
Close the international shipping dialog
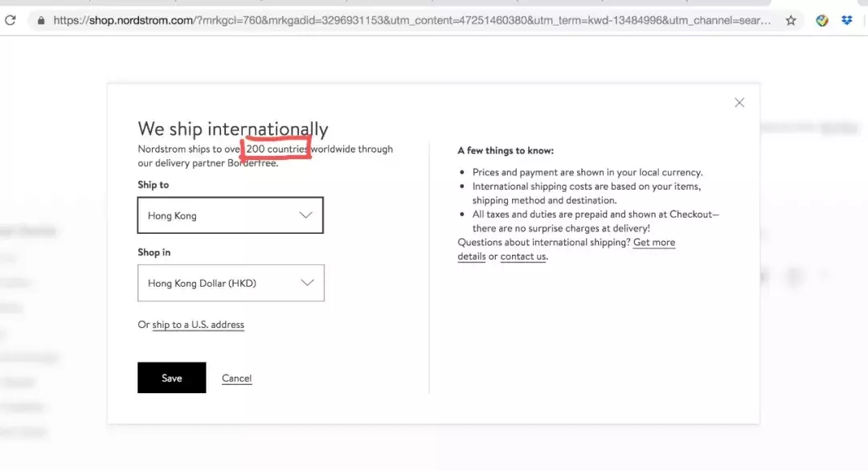739,102
